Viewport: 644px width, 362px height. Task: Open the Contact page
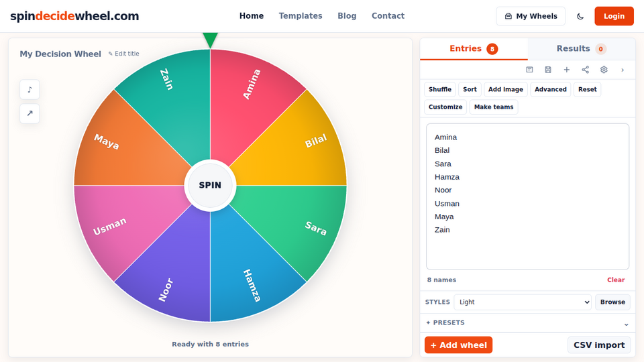coord(388,16)
